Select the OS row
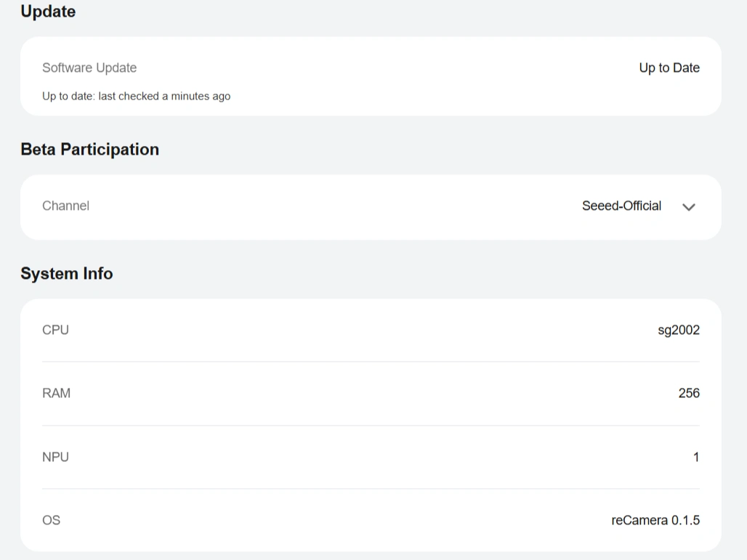Image resolution: width=747 pixels, height=560 pixels. pyautogui.click(x=52, y=520)
